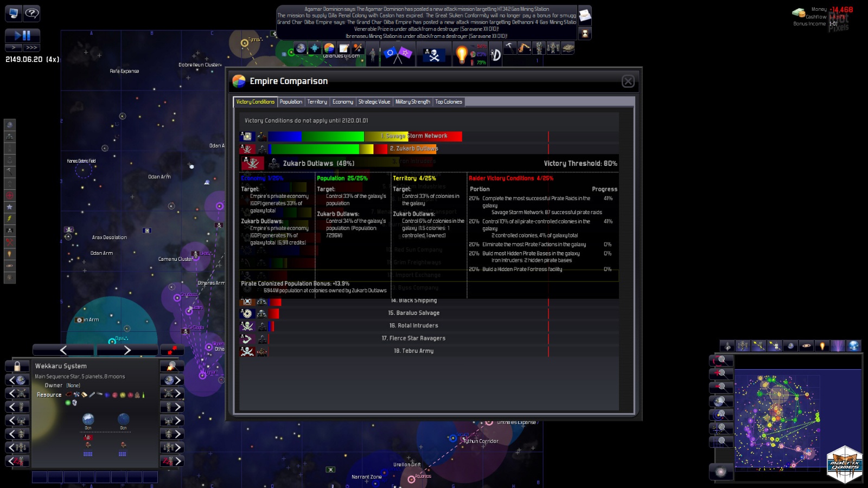Select the Savage Storm Network ranking bar
This screenshot has width=868, height=488.
pyautogui.click(x=365, y=137)
